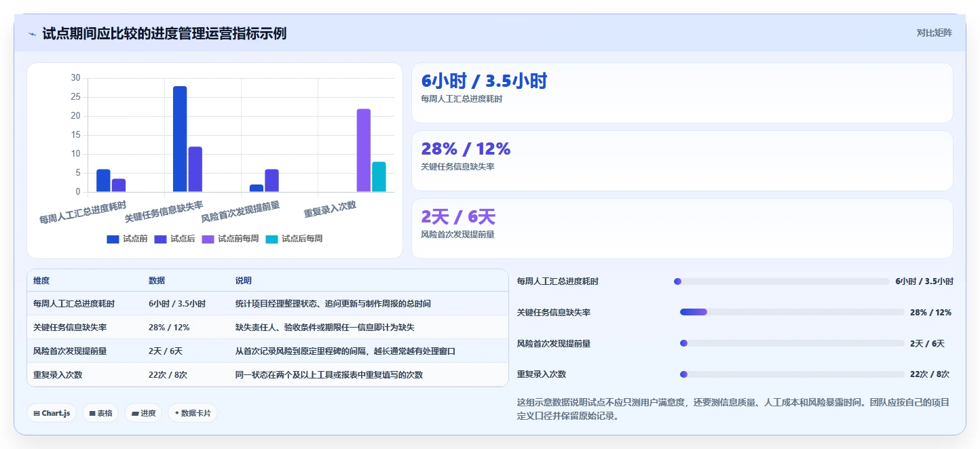
Task: Click the chart y-axis value 30
Action: click(75, 78)
